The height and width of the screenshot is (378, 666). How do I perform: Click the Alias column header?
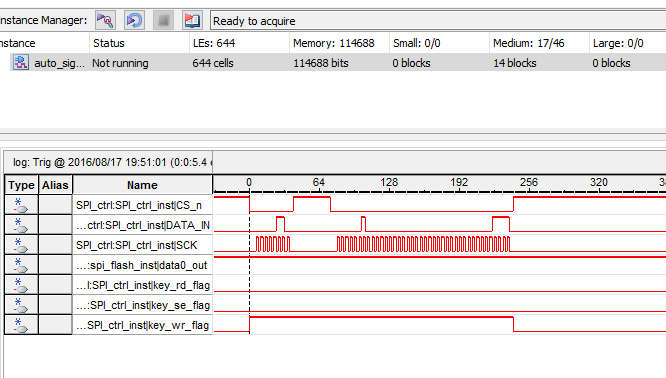(55, 185)
